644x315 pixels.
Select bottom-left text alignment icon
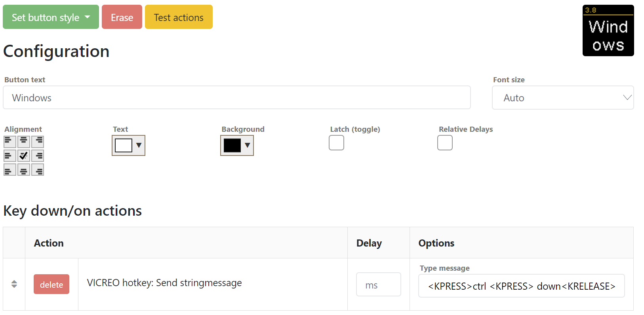pyautogui.click(x=10, y=170)
